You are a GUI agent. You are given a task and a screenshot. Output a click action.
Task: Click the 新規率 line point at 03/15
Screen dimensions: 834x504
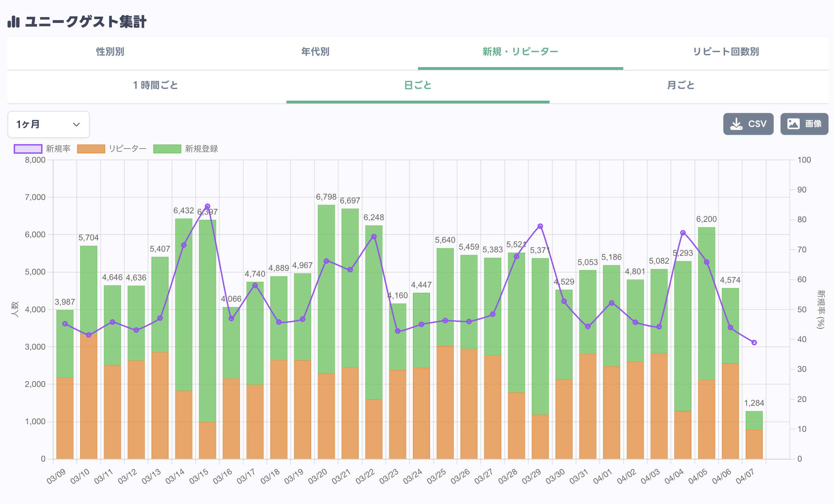coord(207,206)
